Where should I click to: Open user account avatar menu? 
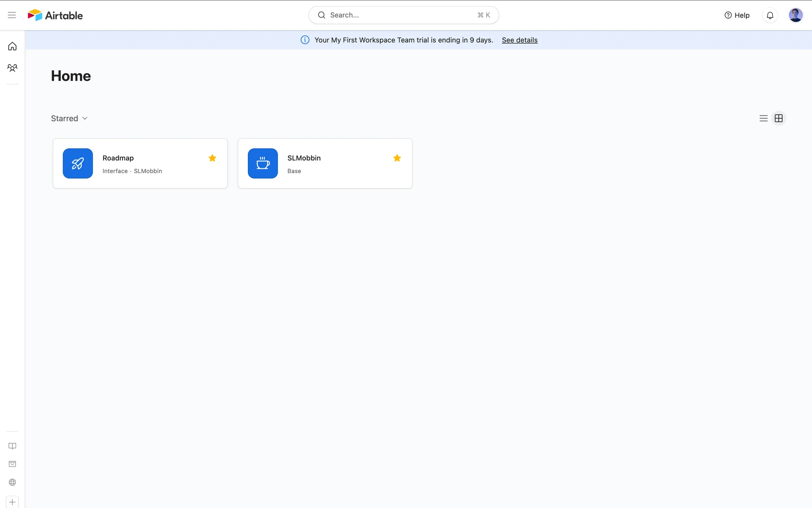click(x=796, y=15)
